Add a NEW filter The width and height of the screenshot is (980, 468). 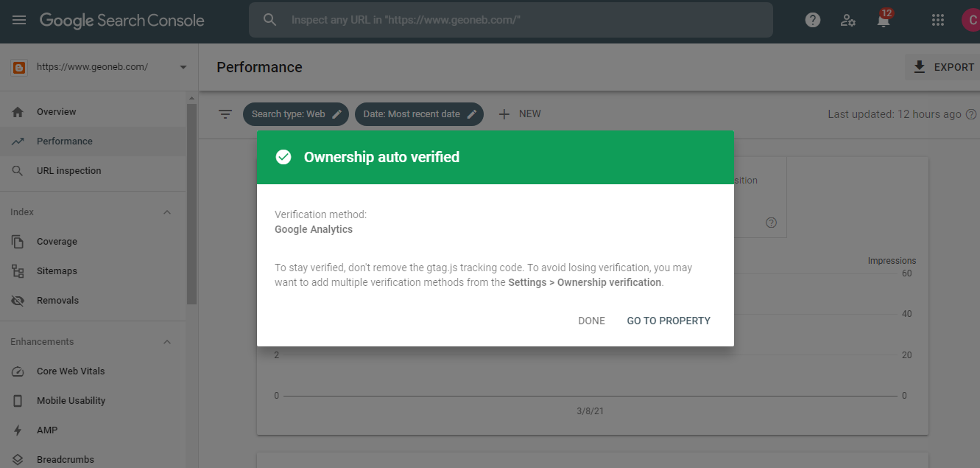pos(520,114)
